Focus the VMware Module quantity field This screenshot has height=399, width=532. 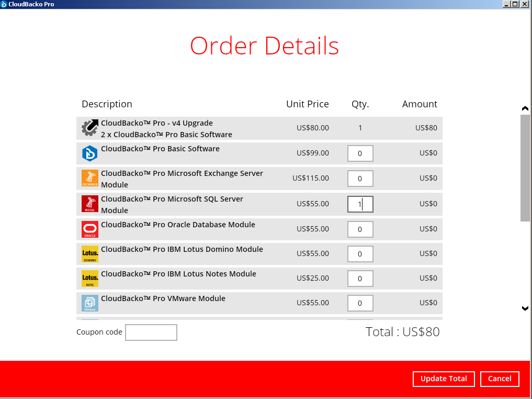[360, 303]
